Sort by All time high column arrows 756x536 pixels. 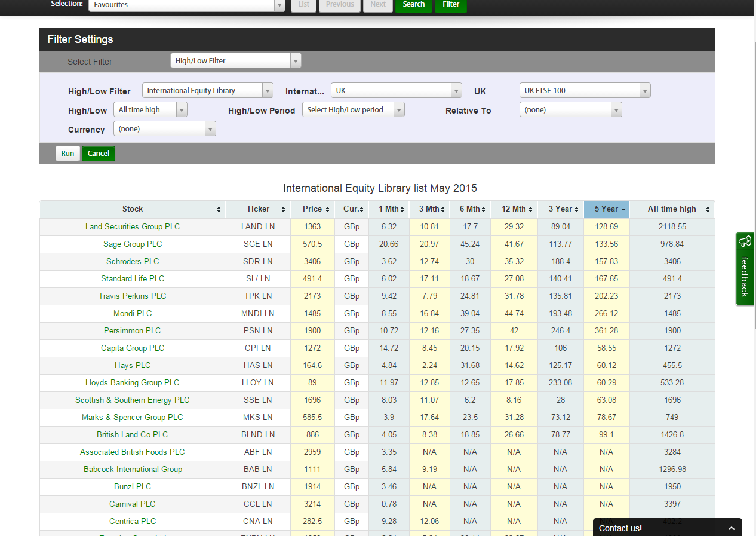708,209
